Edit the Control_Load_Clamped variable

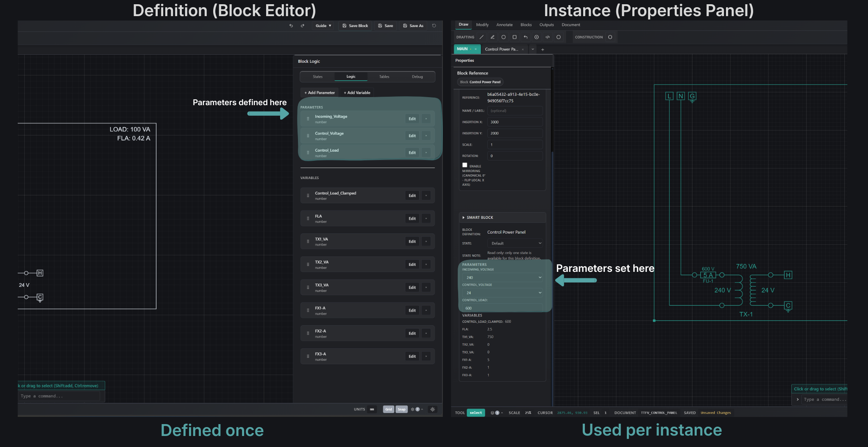(x=412, y=196)
